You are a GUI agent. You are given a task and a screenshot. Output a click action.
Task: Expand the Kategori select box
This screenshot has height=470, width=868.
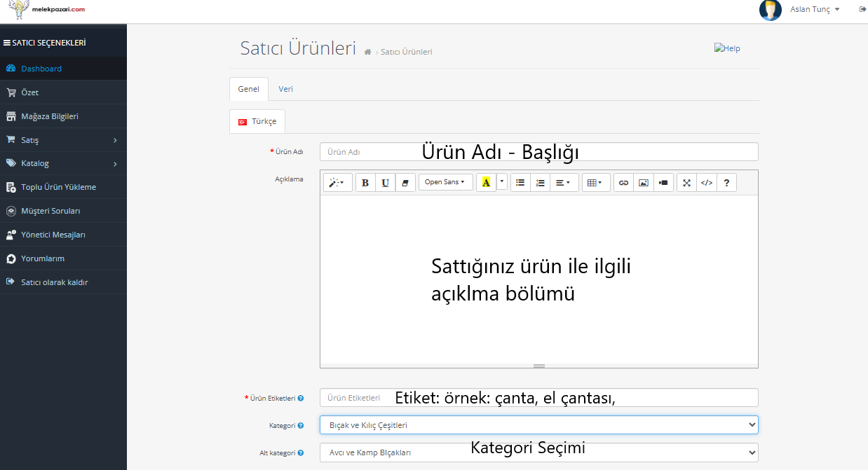(x=538, y=425)
